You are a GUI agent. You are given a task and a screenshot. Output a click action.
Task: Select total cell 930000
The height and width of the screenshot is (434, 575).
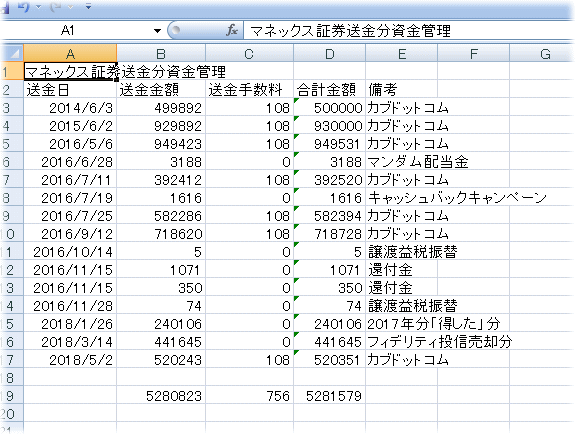pos(329,125)
